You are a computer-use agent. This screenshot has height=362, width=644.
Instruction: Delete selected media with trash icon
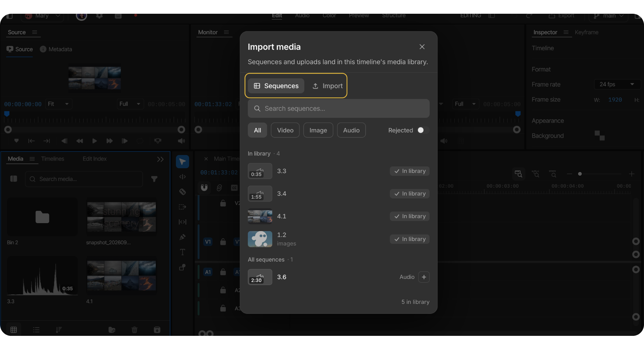click(x=135, y=330)
